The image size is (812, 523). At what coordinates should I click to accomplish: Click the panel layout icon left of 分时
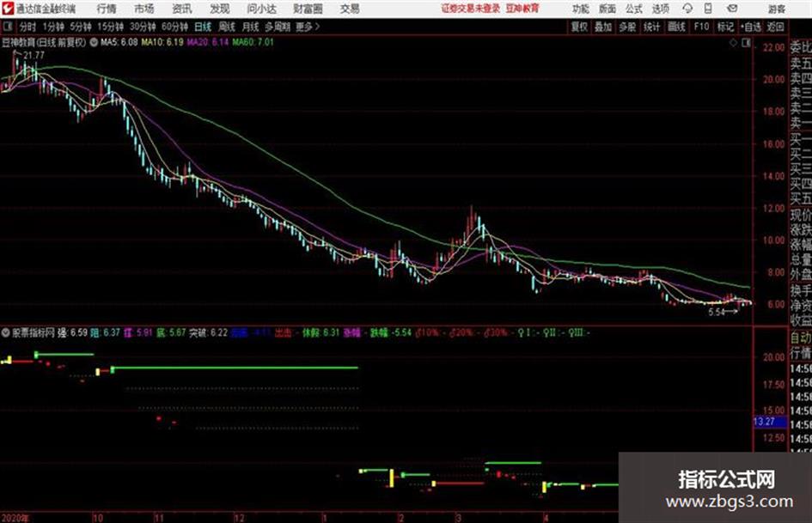coord(8,27)
